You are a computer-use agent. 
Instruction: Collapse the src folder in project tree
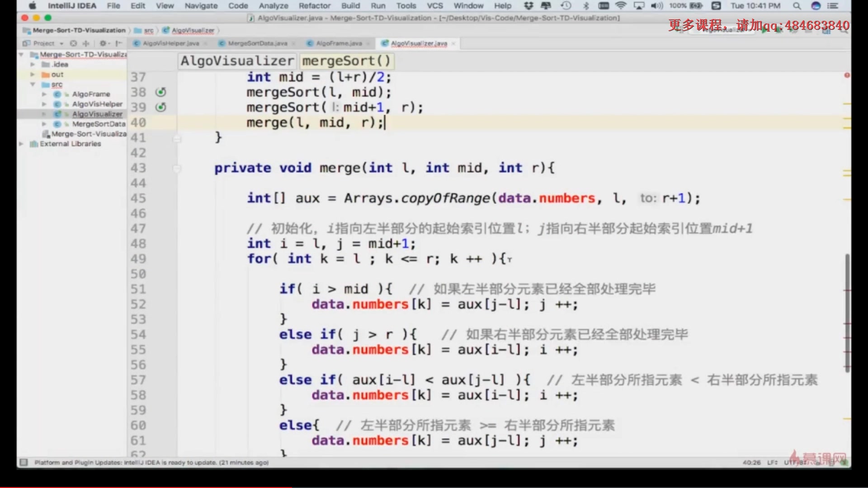click(33, 84)
